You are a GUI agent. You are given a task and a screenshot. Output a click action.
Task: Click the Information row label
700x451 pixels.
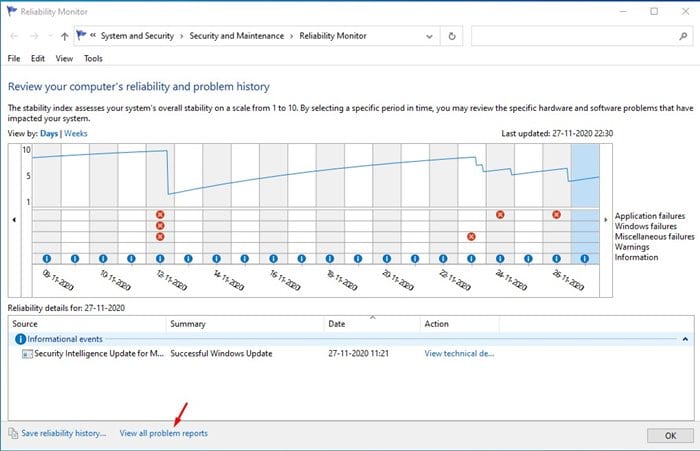[636, 257]
